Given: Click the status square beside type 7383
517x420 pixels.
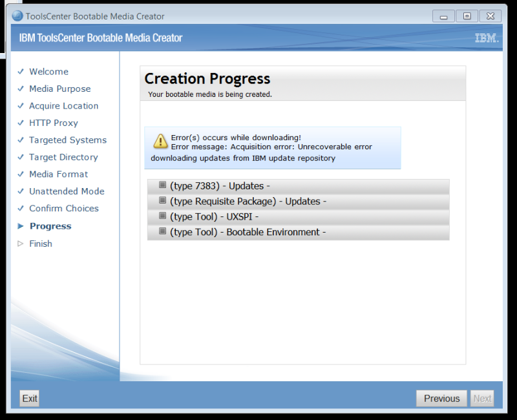Looking at the screenshot, I should (162, 185).
